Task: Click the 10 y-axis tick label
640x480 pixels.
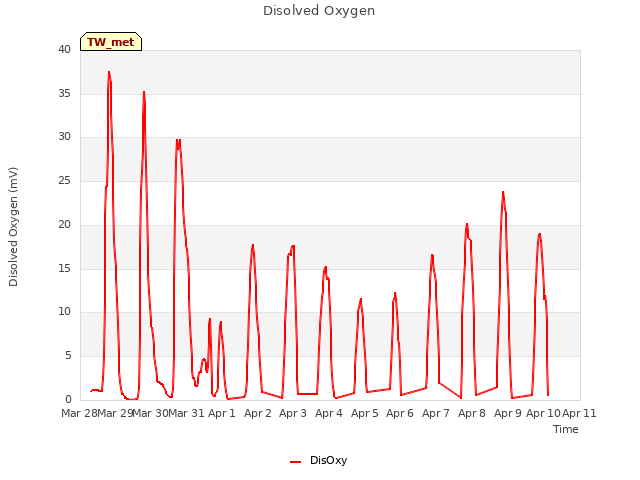Action: 64,312
